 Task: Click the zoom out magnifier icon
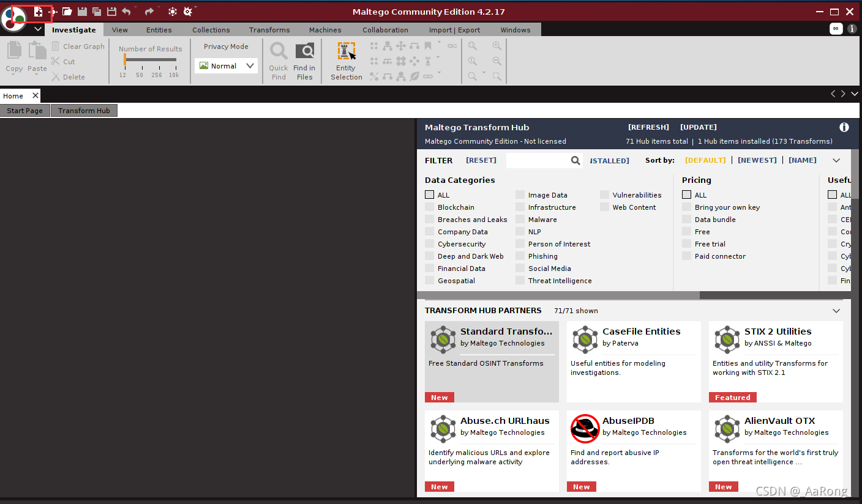pyautogui.click(x=497, y=61)
